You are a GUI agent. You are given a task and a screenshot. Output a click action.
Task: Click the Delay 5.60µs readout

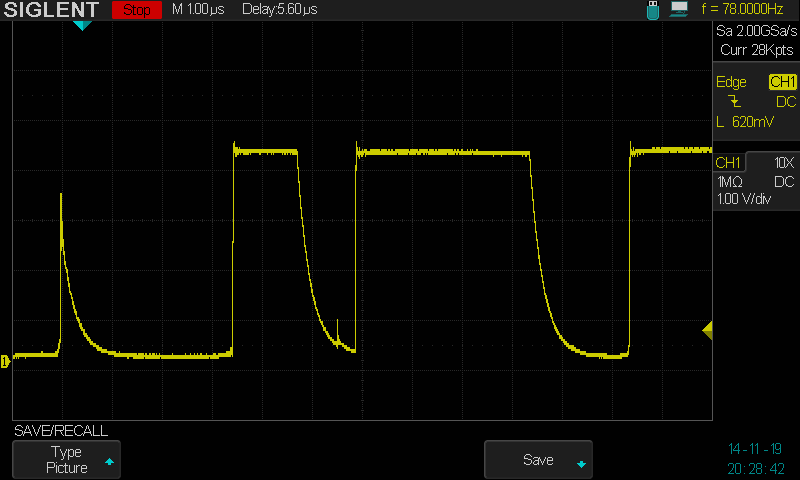click(x=280, y=10)
